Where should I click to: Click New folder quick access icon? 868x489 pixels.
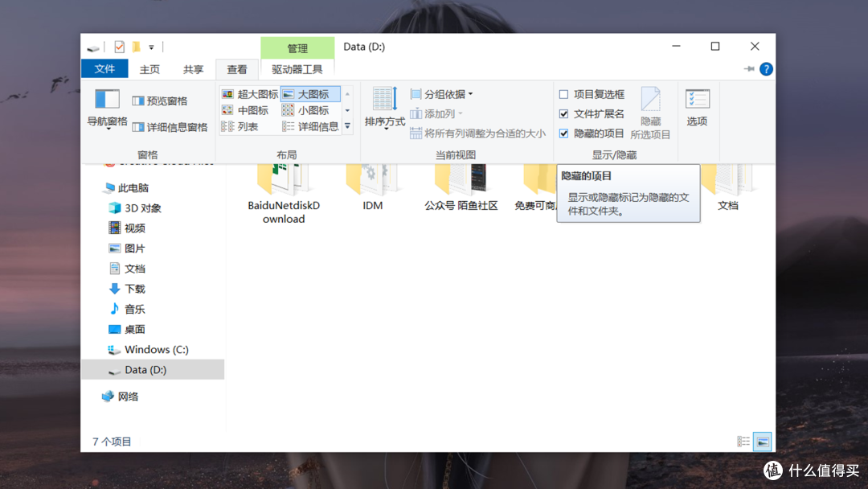point(136,47)
